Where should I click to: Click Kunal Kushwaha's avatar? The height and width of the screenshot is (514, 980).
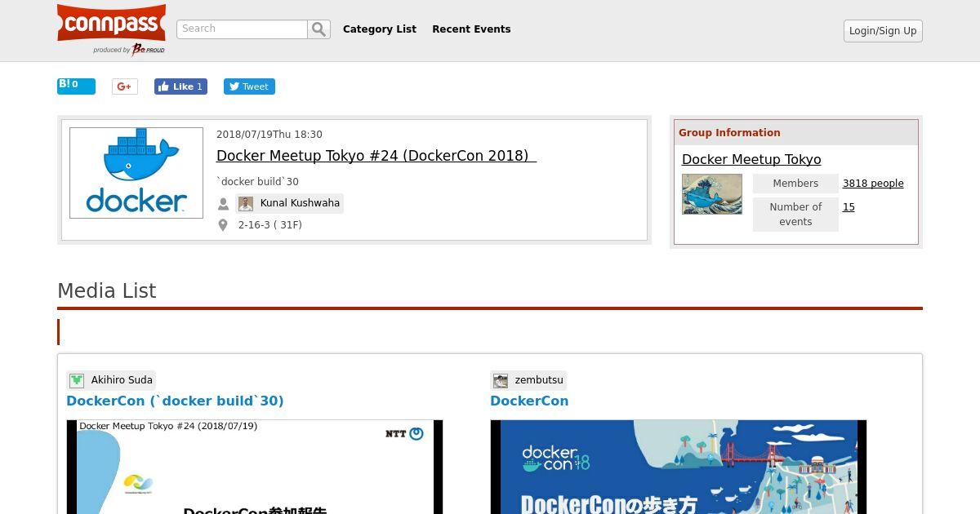click(x=246, y=203)
